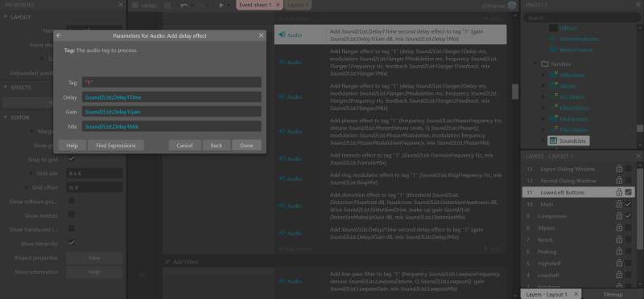This screenshot has height=299, width=644.
Task: Click the Gain field Sound2List.Delay1Gain
Action: point(171,112)
